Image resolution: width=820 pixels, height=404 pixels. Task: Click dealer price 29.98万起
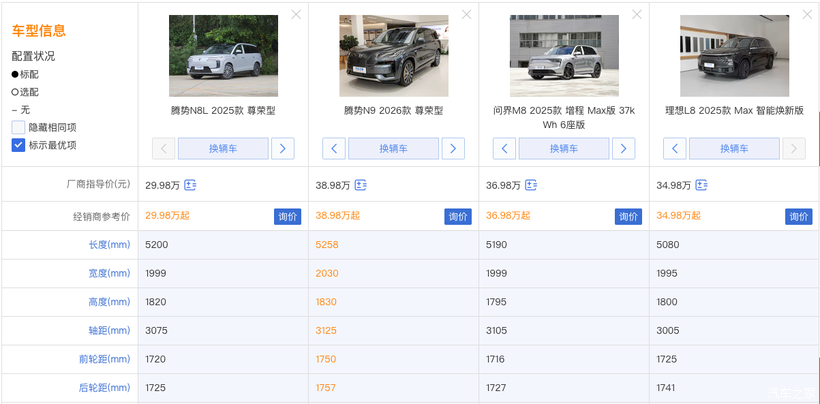[167, 216]
